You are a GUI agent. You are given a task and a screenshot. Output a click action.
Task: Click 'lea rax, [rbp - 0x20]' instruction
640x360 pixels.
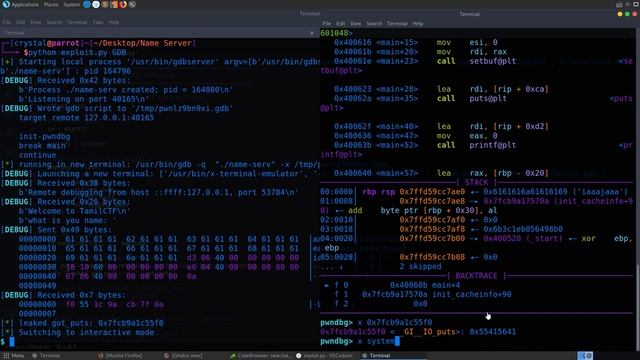pyautogui.click(x=493, y=173)
